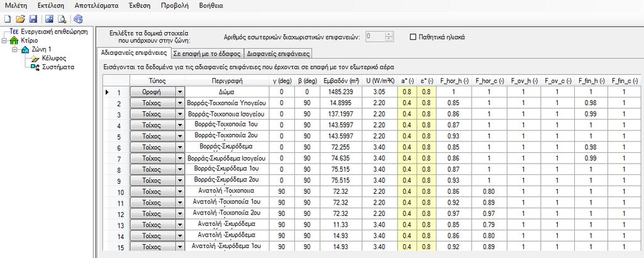The height and width of the screenshot is (258, 644).
Task: Click the F_hor_c value 0.97
Action: coord(489,214)
